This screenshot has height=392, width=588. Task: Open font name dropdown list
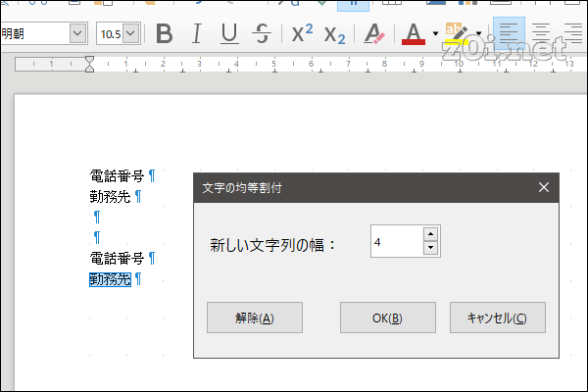(77, 33)
